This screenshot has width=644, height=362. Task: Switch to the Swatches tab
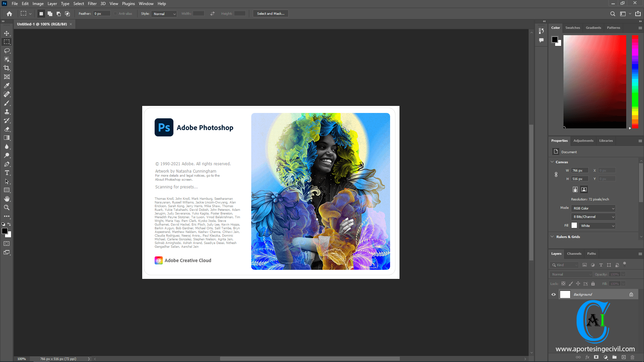point(572,27)
